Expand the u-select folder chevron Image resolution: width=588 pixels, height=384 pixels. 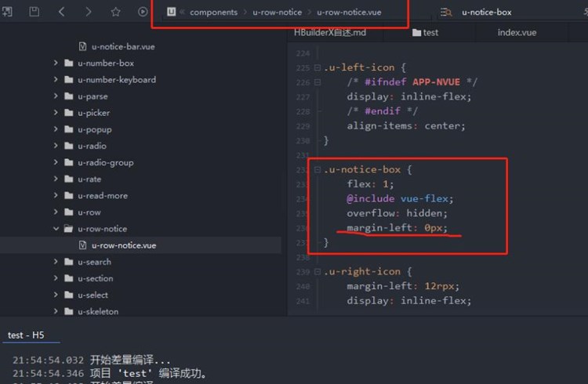[56, 295]
